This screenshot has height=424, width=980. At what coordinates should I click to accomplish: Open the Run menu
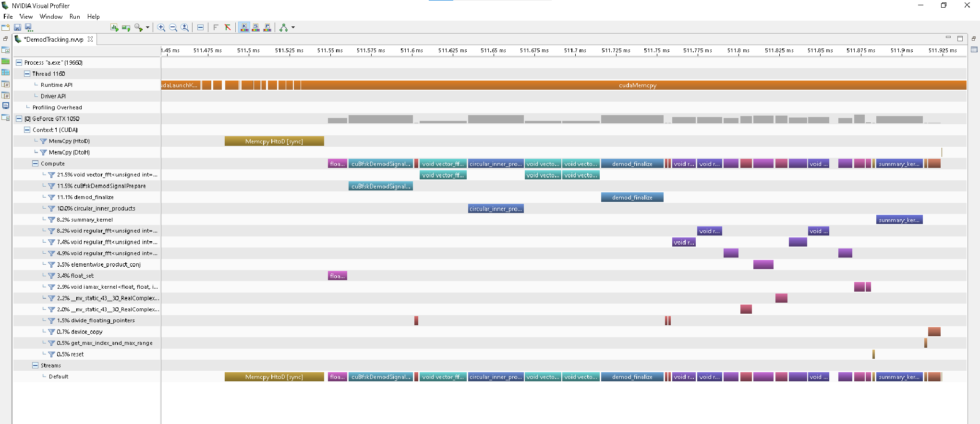pos(75,16)
